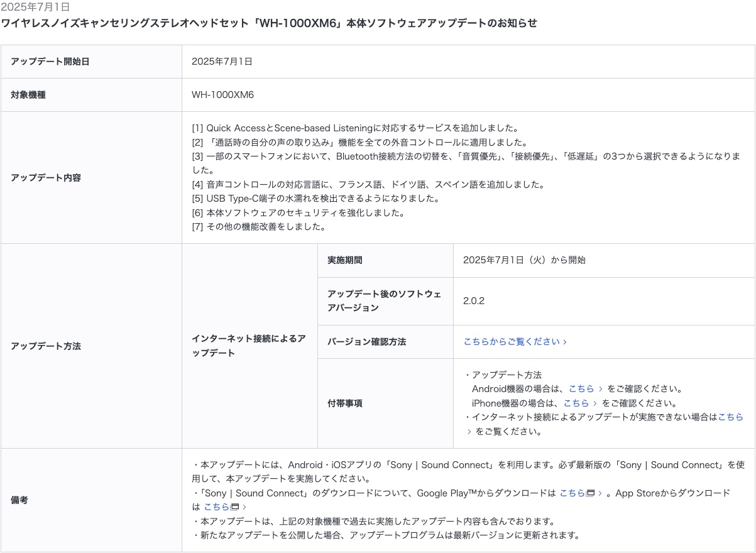Click item [1] about Quick Access and Scene-based Listening

pyautogui.click(x=355, y=128)
